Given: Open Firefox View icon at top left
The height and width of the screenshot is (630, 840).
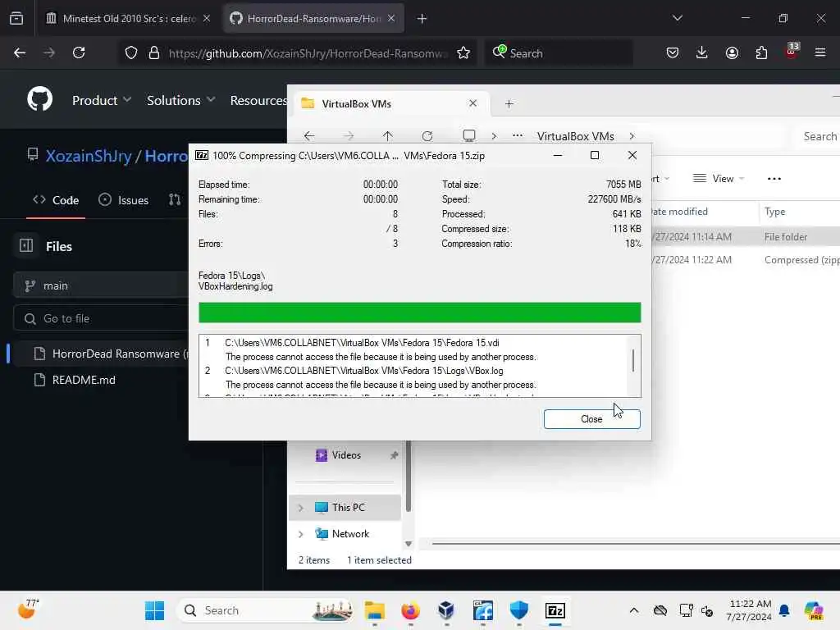Looking at the screenshot, I should coord(16,18).
